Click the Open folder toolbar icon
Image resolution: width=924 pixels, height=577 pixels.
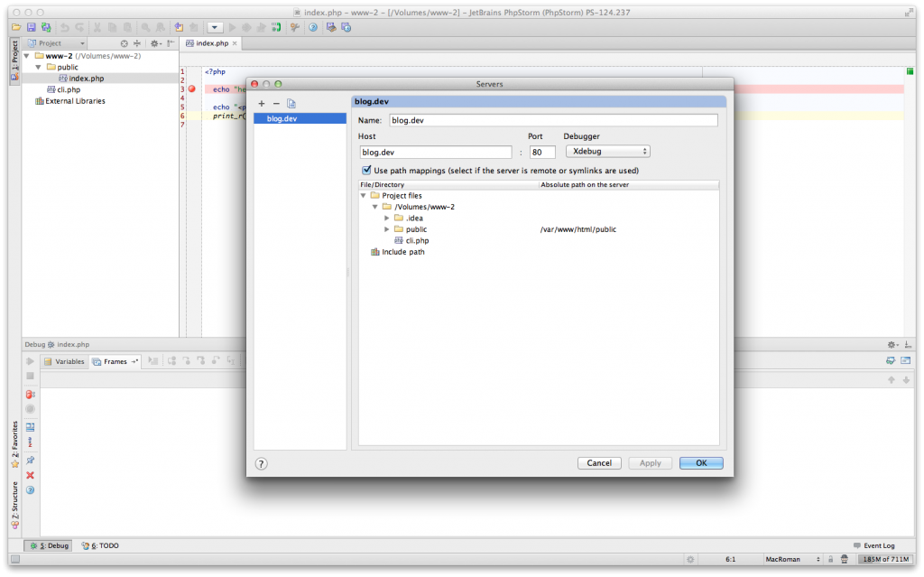16,27
